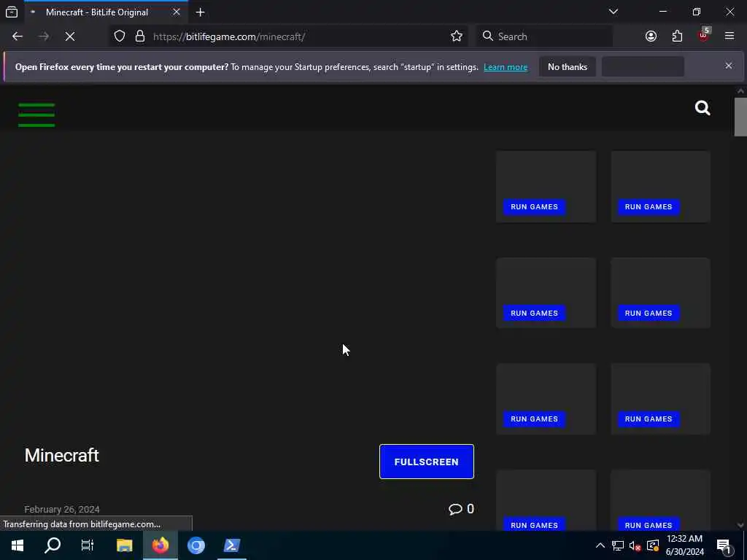Open the uBlock Origin extension icon

click(704, 35)
